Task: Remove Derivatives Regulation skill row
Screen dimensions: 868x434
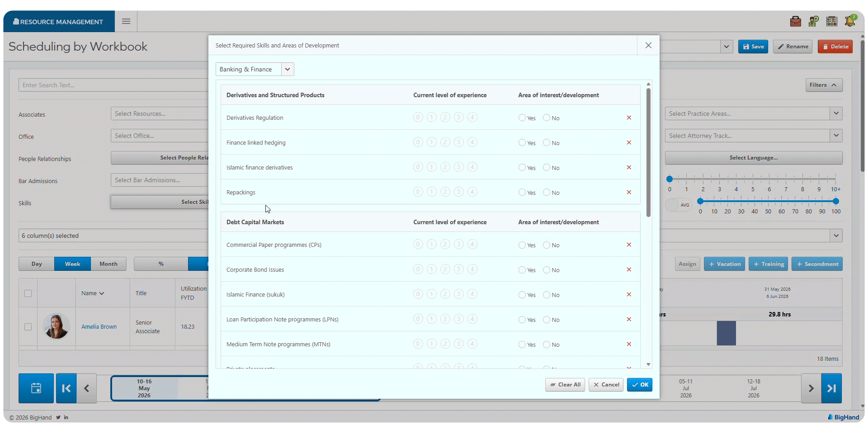Action: point(629,118)
